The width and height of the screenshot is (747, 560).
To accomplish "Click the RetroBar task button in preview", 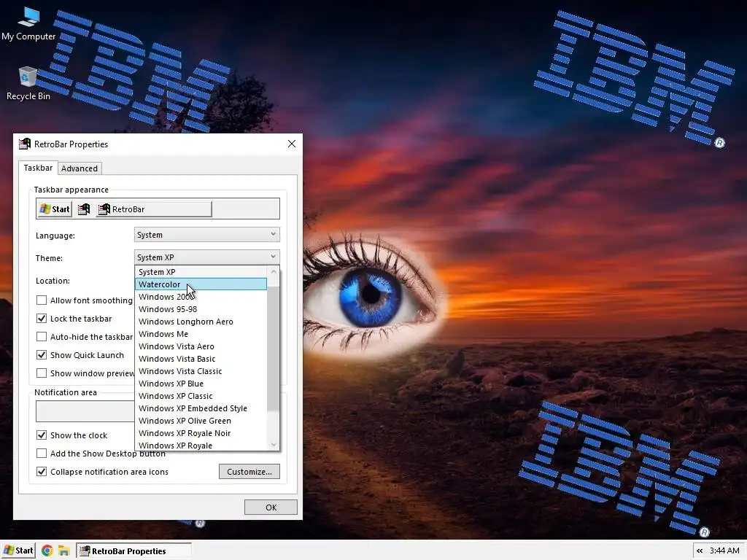I will click(x=154, y=209).
